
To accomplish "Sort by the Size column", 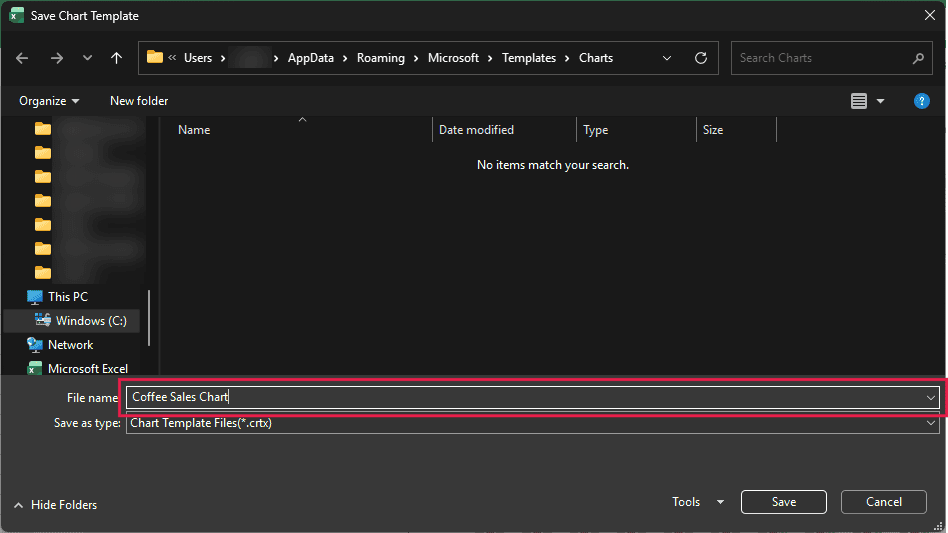I will coord(713,130).
